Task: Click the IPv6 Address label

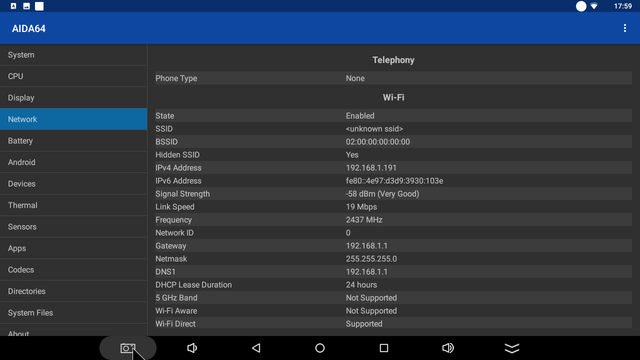Action: coord(178,181)
